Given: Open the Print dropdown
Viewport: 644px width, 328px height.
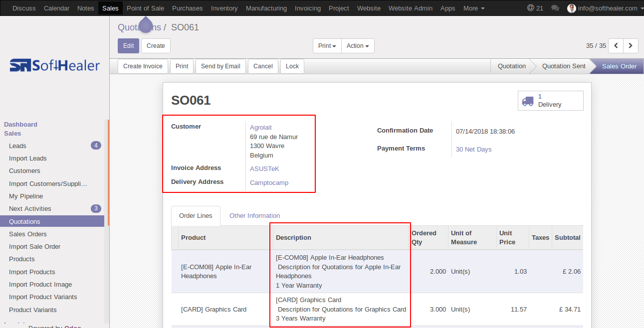Looking at the screenshot, I should [327, 46].
